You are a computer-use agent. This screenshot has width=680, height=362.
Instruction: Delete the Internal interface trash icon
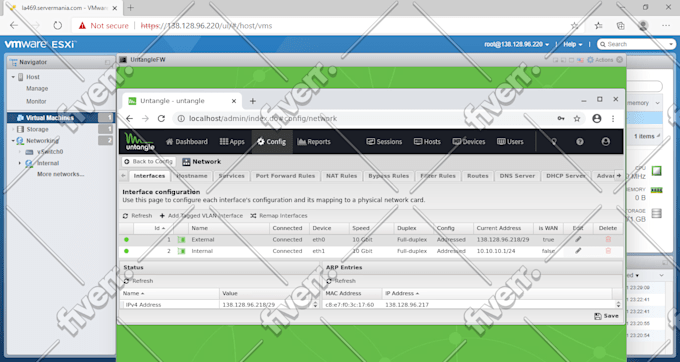pos(608,251)
